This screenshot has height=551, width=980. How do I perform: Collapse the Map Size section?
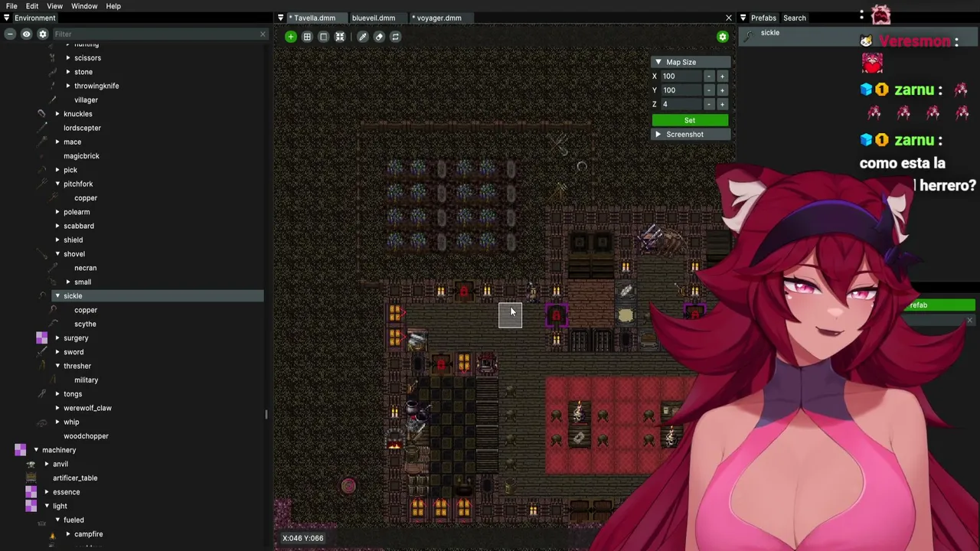pos(658,62)
